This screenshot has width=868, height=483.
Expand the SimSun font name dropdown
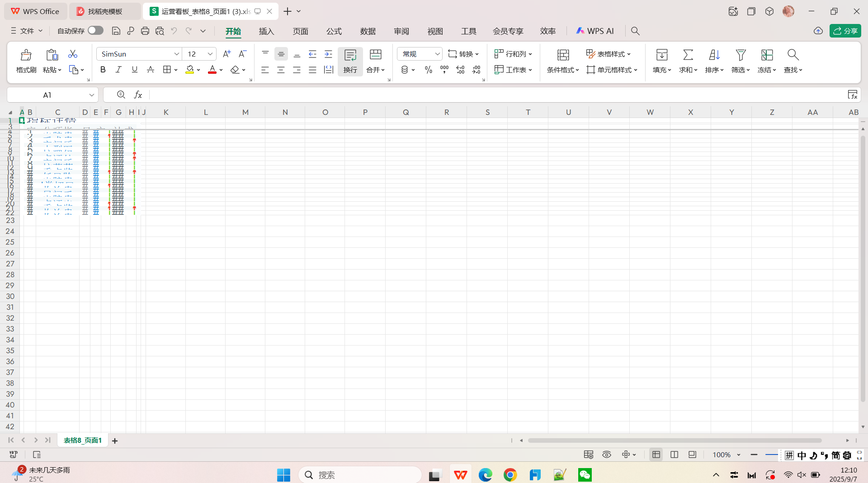coord(176,54)
